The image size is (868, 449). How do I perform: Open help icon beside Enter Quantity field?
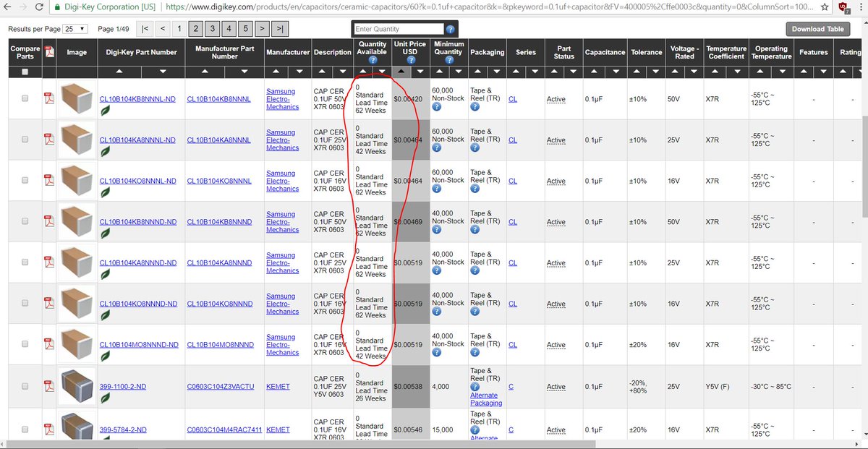coord(451,30)
